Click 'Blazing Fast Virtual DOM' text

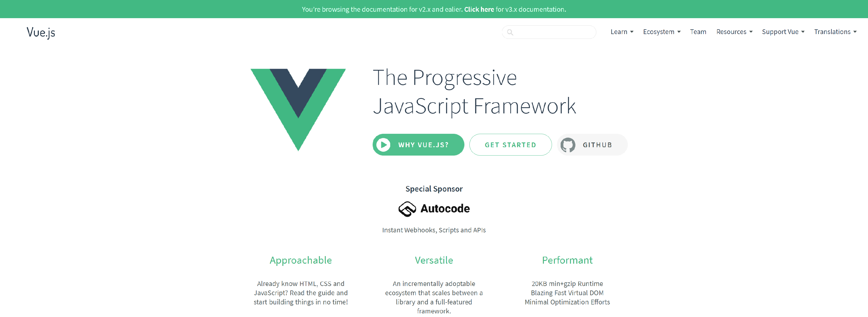(567, 293)
